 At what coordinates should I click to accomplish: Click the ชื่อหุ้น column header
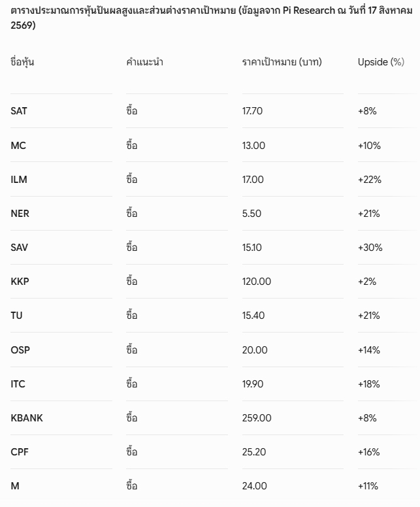[22, 62]
